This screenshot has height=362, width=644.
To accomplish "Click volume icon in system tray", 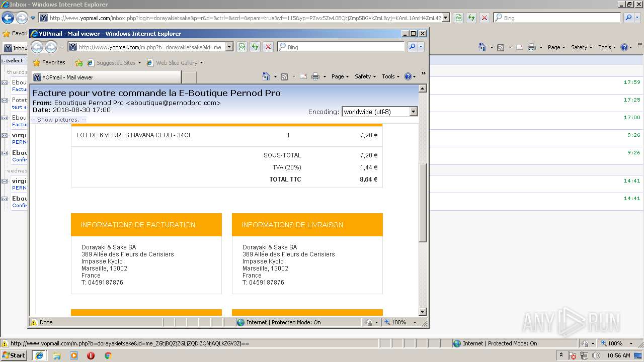I will 595,355.
